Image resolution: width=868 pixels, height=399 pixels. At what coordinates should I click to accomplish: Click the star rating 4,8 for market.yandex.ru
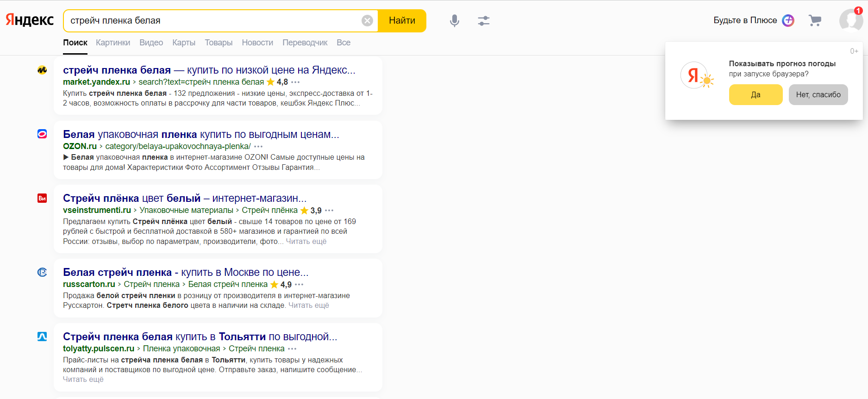pyautogui.click(x=277, y=82)
